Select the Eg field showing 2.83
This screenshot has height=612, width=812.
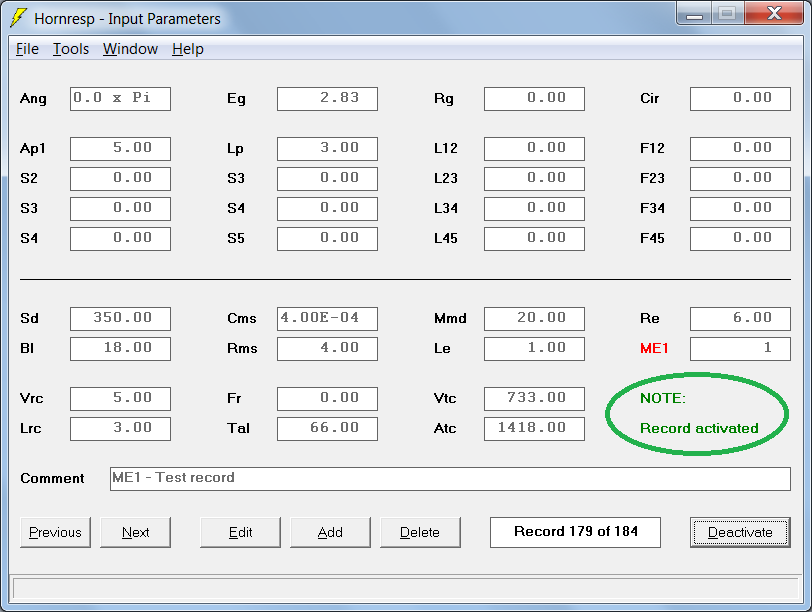point(327,99)
